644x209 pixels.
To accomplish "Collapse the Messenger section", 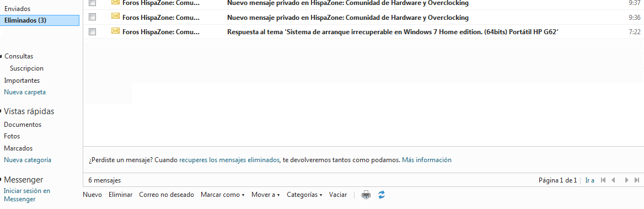I will 1,180.
